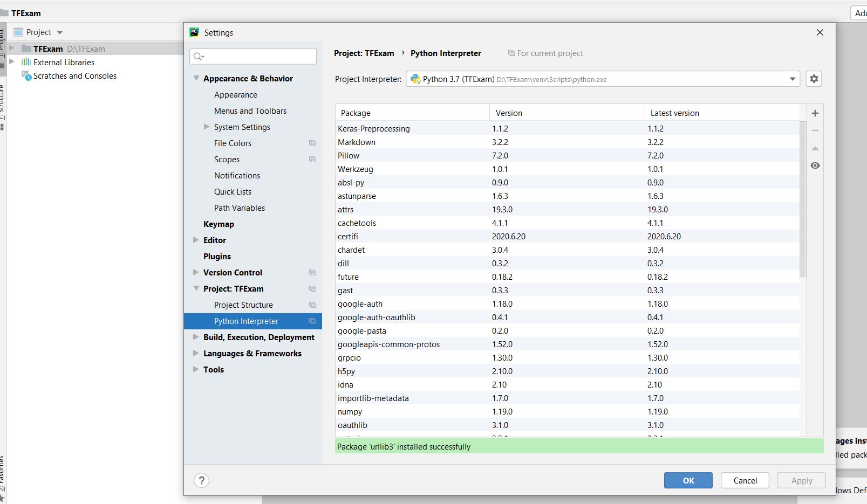Click the PyCharm icon in Settings title
Image resolution: width=867 pixels, height=504 pixels.
click(194, 32)
